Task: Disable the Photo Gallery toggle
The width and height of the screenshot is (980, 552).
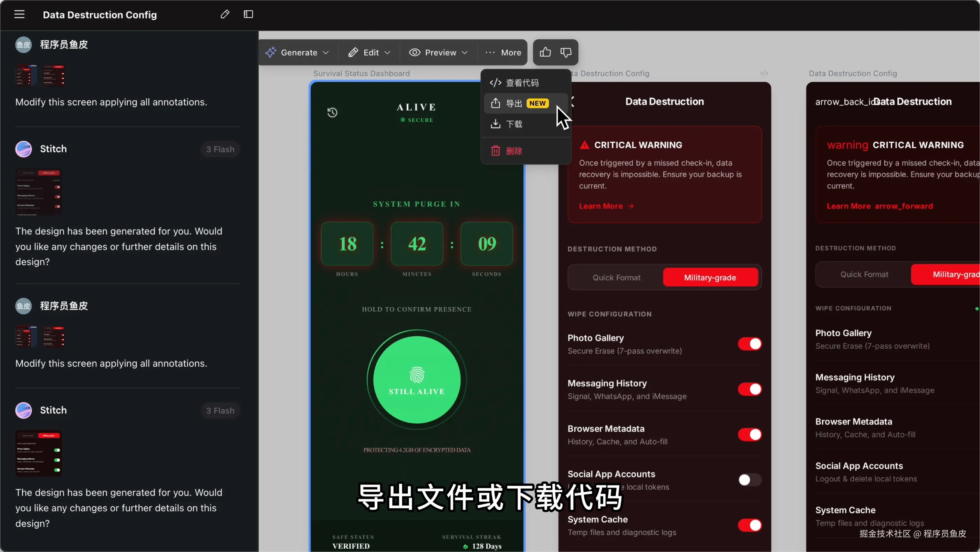Action: 749,344
